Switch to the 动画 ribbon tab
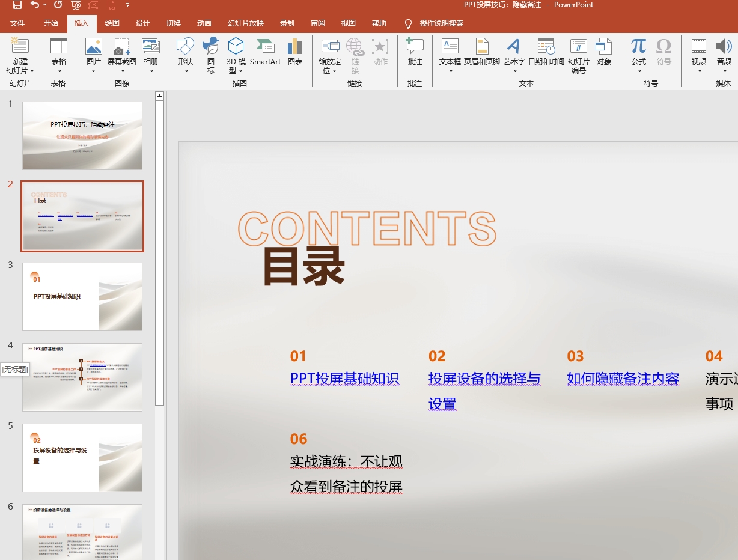 click(204, 23)
